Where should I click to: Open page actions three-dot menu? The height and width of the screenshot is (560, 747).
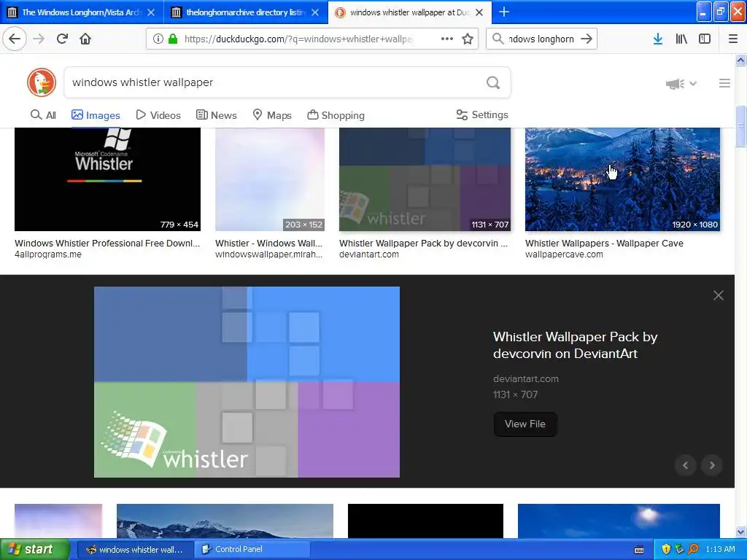[x=447, y=39]
